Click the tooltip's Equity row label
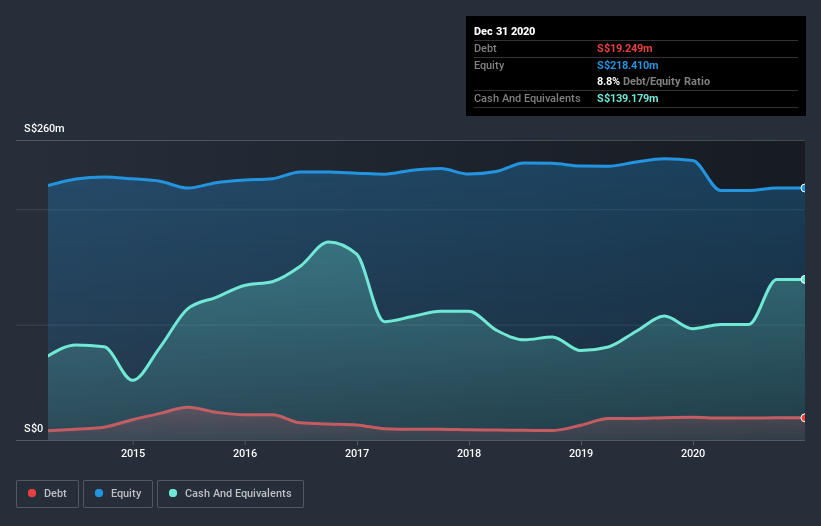 tap(489, 65)
